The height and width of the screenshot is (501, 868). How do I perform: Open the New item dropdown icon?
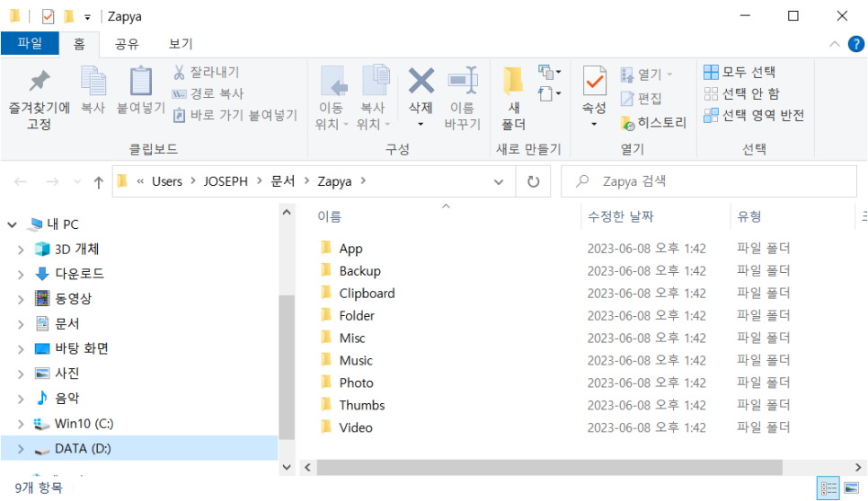pos(549,72)
